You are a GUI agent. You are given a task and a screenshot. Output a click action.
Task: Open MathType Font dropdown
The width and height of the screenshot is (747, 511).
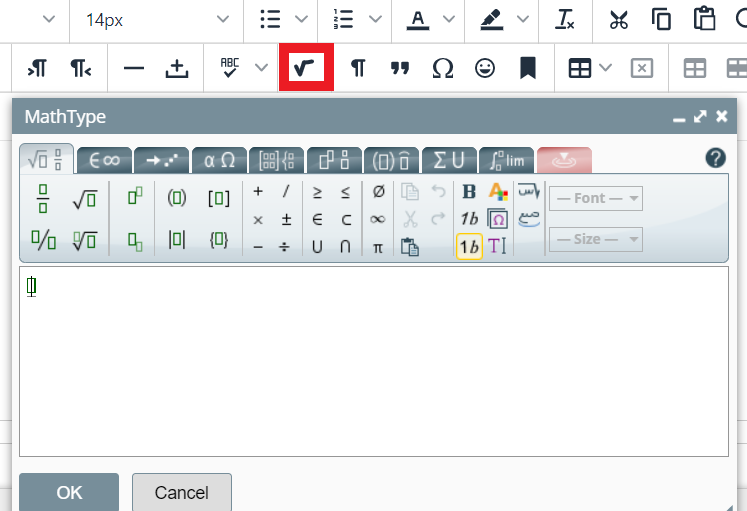pyautogui.click(x=596, y=198)
